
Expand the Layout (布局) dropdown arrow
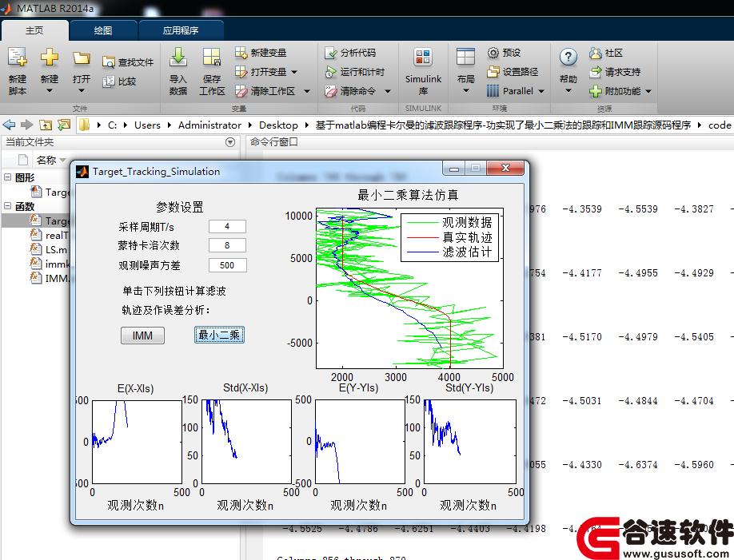tap(466, 91)
